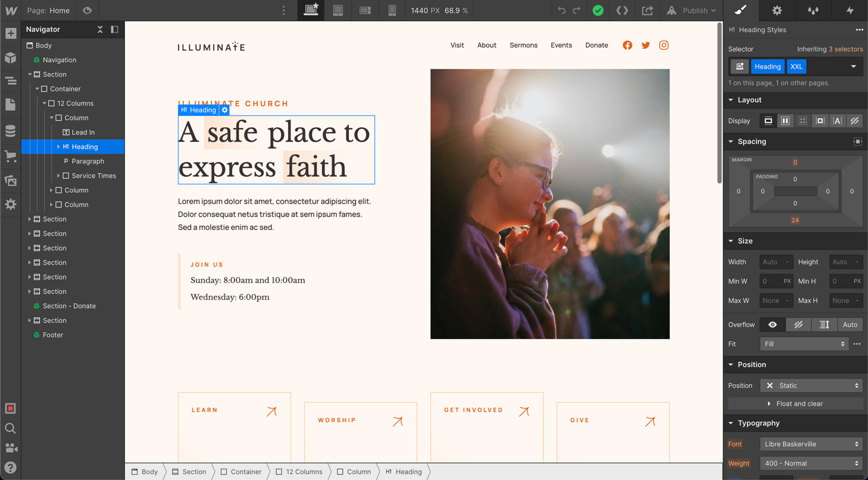Open the code export view

click(x=622, y=10)
